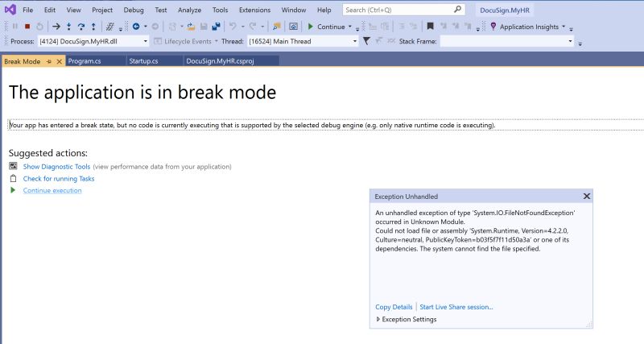Open the Navigate Backward history dropdown

pyautogui.click(x=145, y=27)
